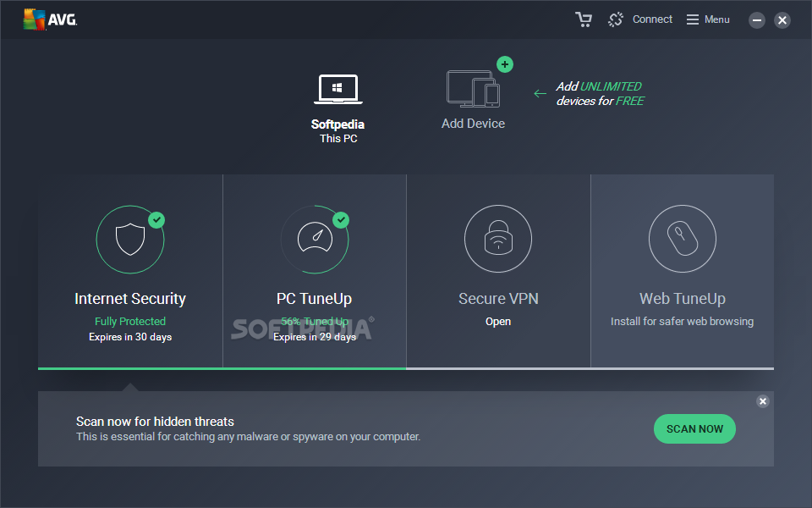
Task: Click Scan now for hidden threats heading
Action: pyautogui.click(x=155, y=422)
